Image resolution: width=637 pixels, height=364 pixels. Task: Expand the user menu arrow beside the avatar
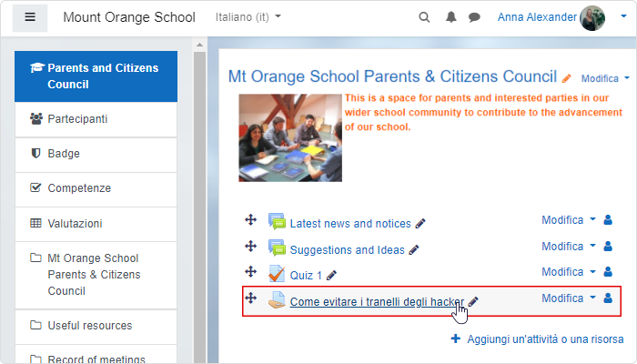click(623, 16)
